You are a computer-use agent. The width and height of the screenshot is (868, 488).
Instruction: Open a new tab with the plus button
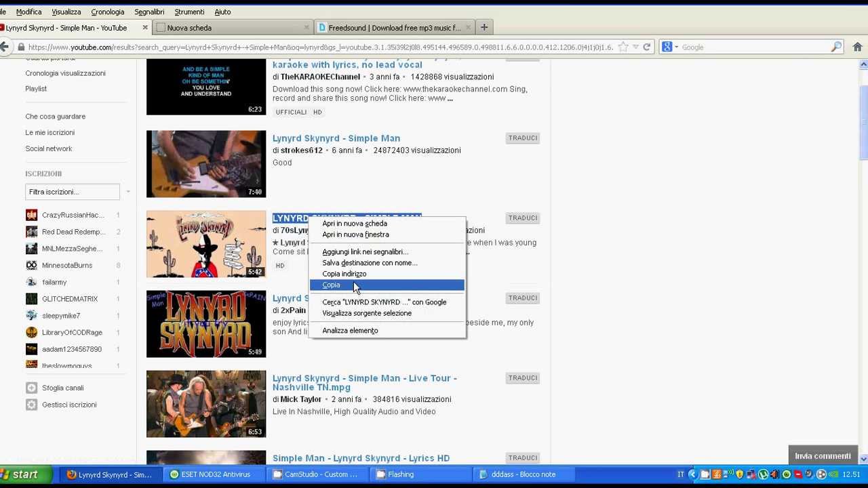(484, 28)
